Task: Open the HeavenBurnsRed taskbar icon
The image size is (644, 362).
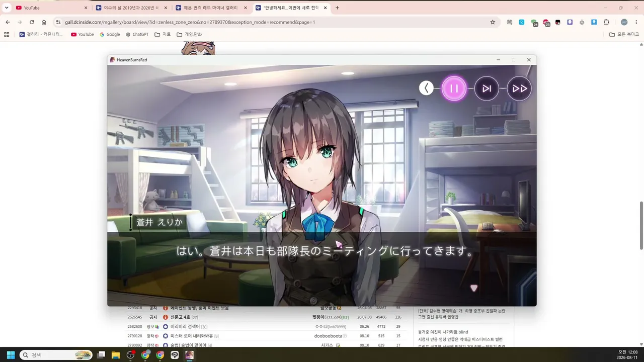Action: (189, 355)
